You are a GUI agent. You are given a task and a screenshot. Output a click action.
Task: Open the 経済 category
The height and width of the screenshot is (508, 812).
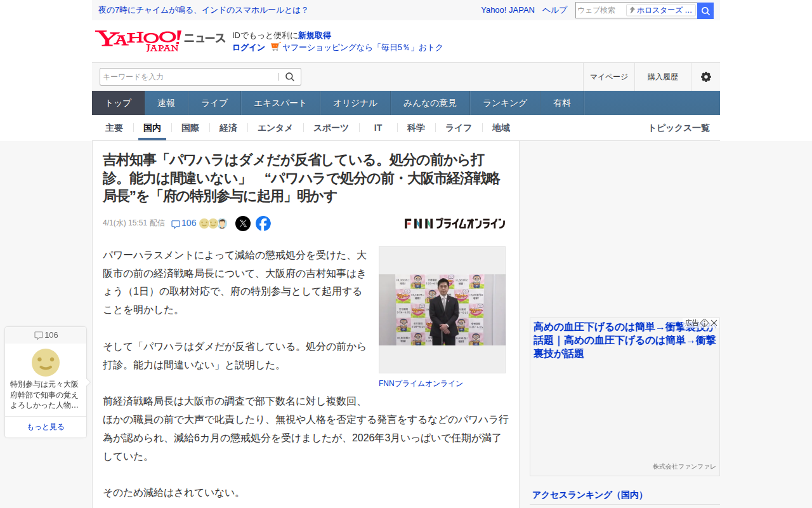pyautogui.click(x=228, y=128)
